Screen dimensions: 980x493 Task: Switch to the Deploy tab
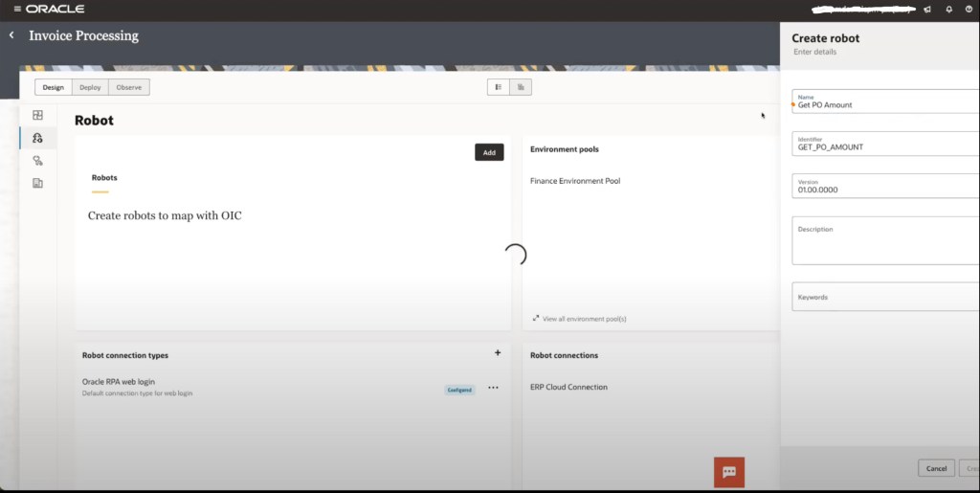click(x=90, y=87)
